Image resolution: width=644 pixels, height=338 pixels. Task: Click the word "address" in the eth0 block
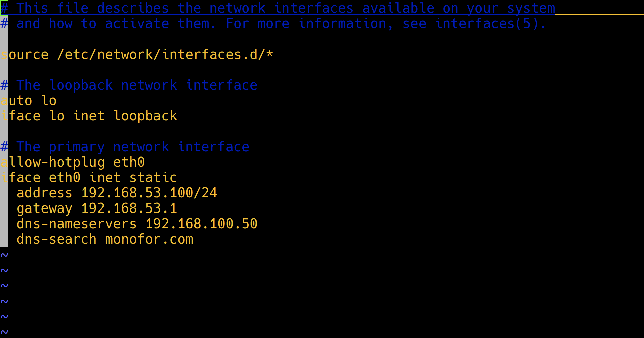click(x=45, y=193)
